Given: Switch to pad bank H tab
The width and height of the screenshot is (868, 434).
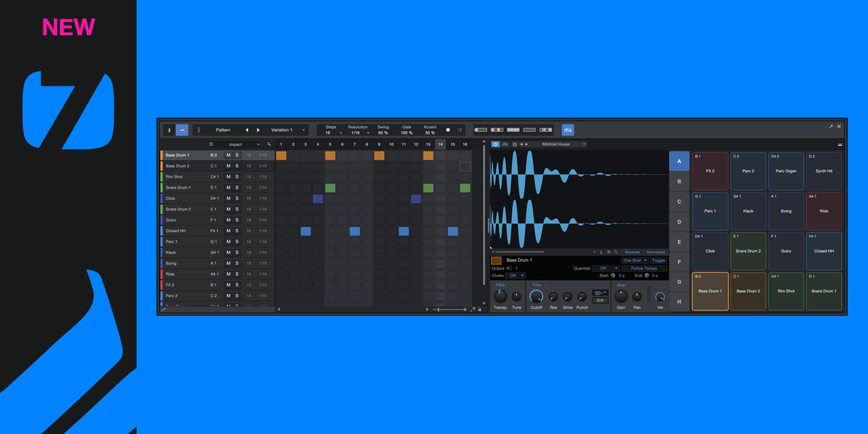Looking at the screenshot, I should (x=679, y=302).
